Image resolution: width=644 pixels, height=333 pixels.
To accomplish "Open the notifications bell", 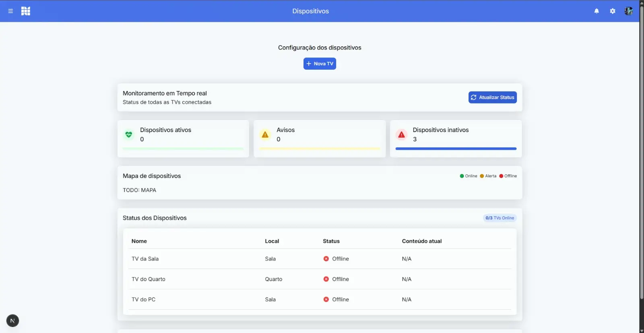I will [597, 11].
